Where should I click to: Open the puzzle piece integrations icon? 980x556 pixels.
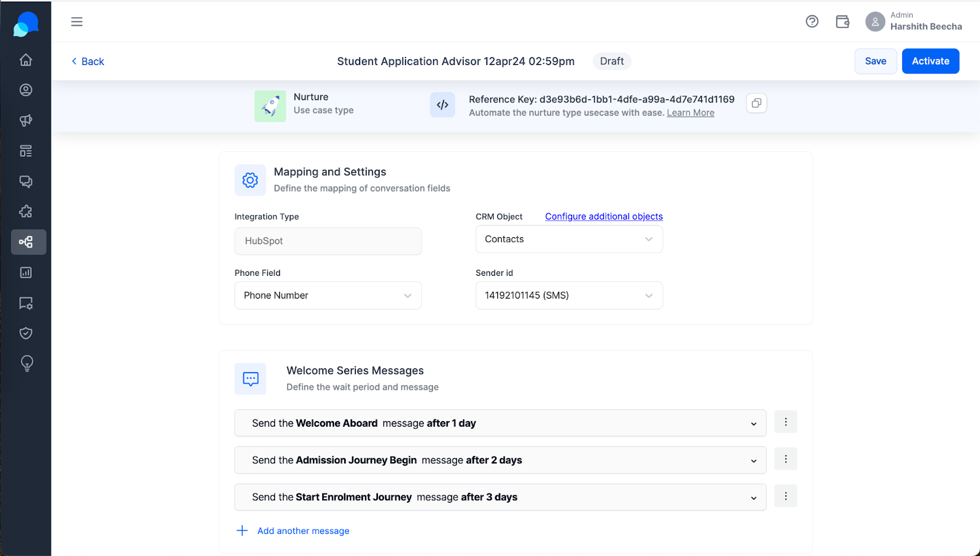(26, 211)
